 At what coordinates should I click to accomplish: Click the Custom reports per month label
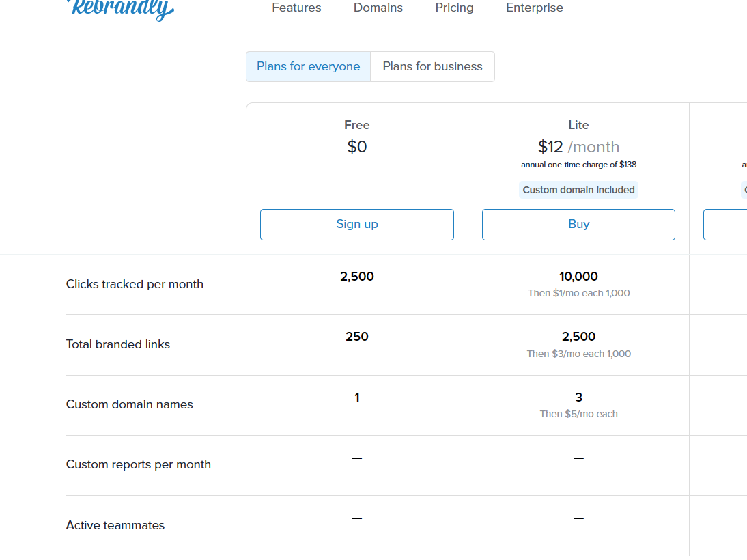point(139,464)
